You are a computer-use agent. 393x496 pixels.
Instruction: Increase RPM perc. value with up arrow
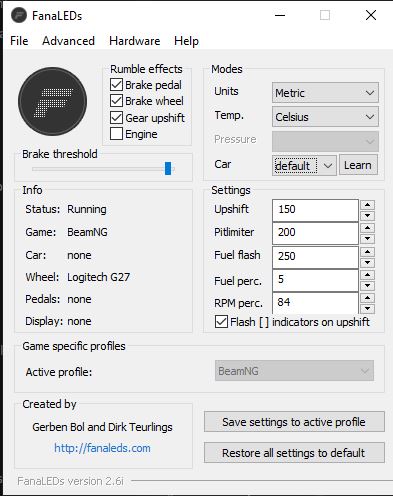point(367,298)
